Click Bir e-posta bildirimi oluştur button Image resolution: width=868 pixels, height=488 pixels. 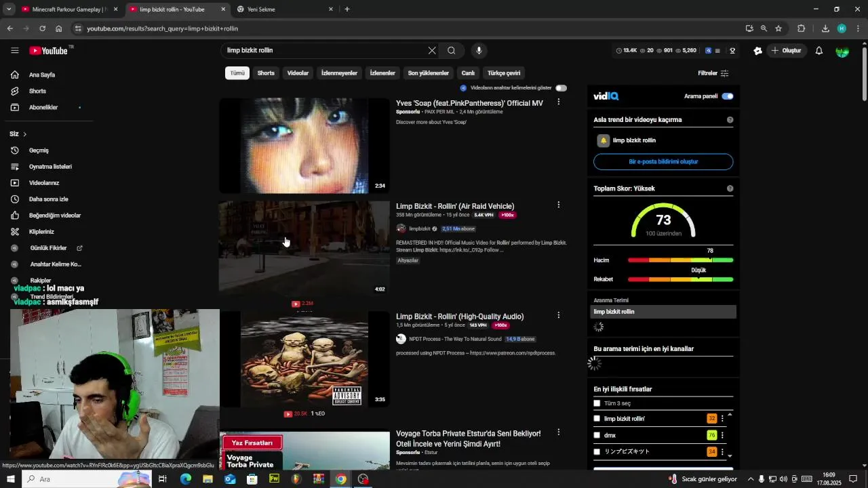663,162
